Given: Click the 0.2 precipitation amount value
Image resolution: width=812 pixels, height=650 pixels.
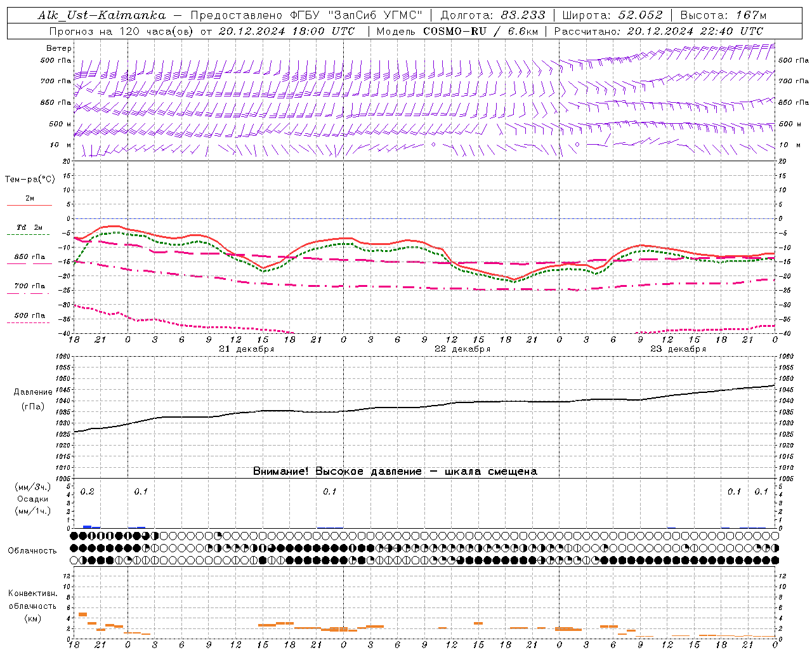Looking at the screenshot, I should (88, 492).
